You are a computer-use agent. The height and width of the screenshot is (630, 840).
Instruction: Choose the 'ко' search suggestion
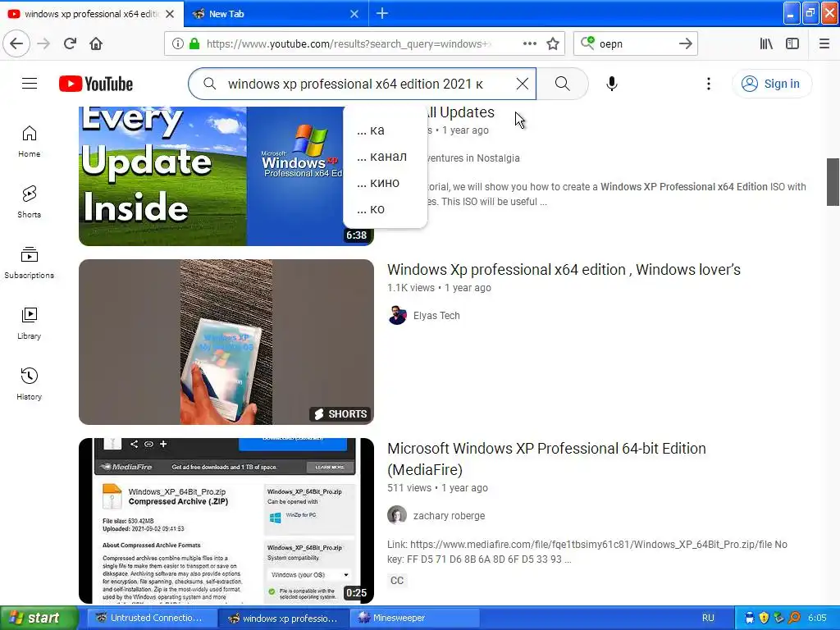tap(385, 209)
